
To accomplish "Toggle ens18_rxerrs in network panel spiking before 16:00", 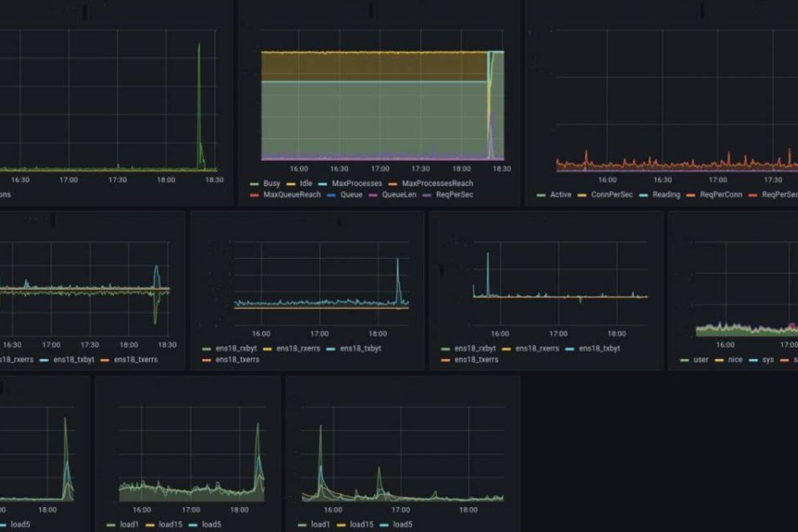I will point(537,348).
